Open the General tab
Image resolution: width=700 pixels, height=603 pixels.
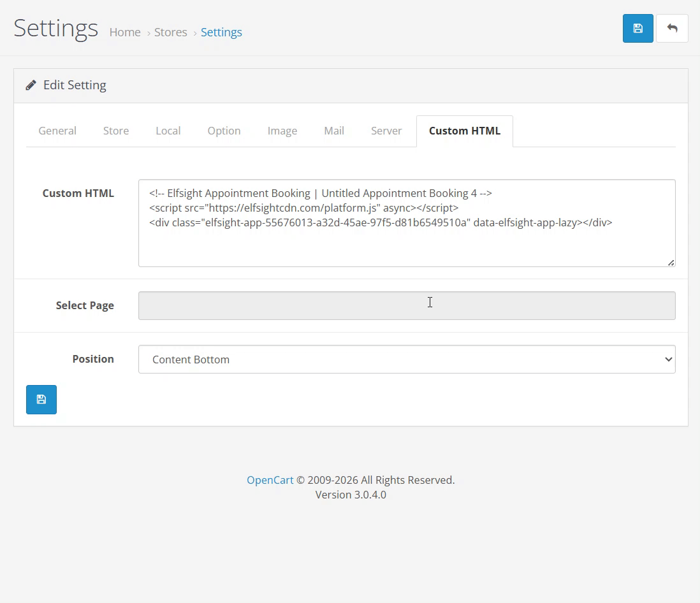tap(57, 131)
